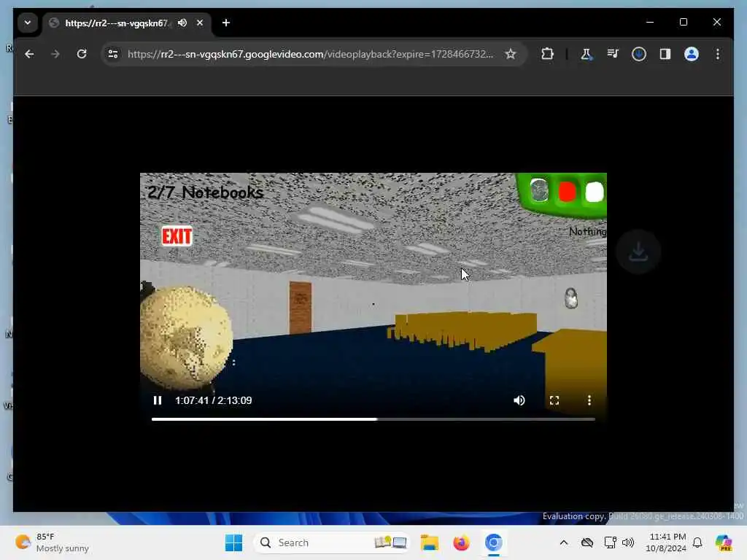The width and height of the screenshot is (747, 560).
Task: Click the OneDrive cloud tray icon
Action: pos(587,542)
